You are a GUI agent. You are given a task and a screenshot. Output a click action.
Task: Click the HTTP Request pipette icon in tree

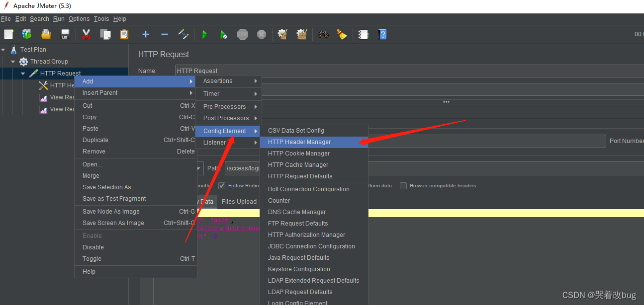pyautogui.click(x=33, y=73)
